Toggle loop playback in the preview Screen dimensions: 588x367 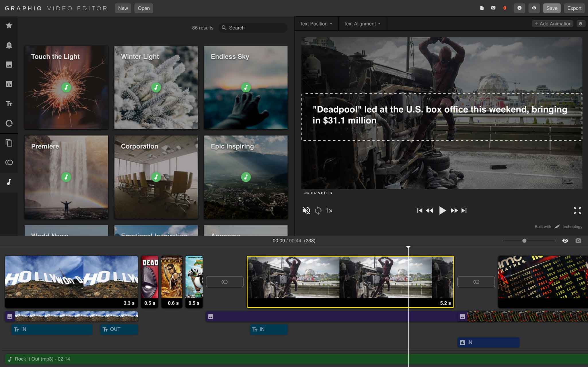[x=318, y=210]
